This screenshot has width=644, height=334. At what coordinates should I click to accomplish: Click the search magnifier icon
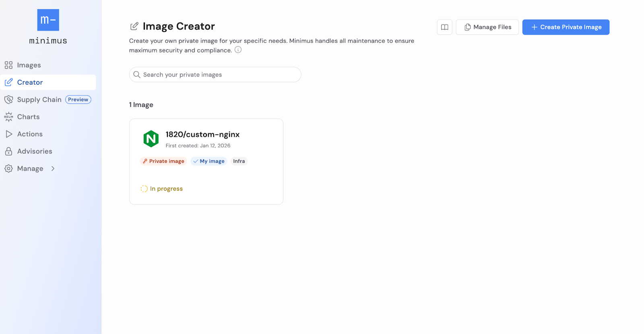(x=137, y=75)
